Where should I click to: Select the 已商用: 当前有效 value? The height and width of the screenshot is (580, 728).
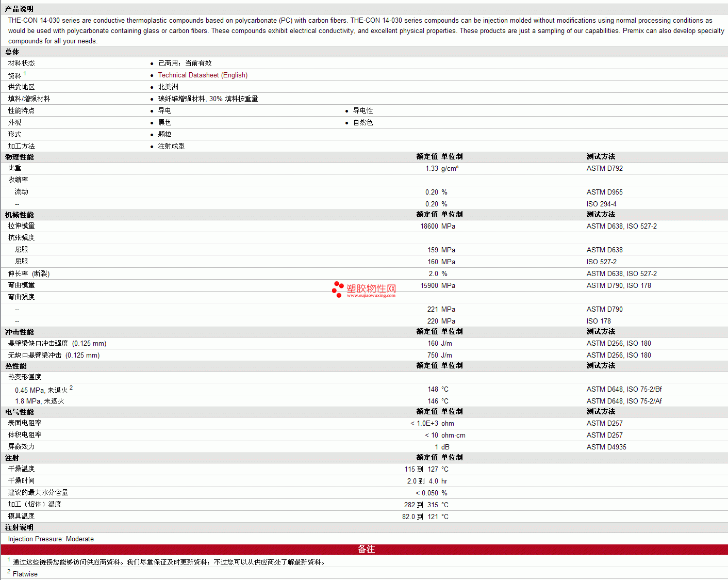pyautogui.click(x=185, y=63)
